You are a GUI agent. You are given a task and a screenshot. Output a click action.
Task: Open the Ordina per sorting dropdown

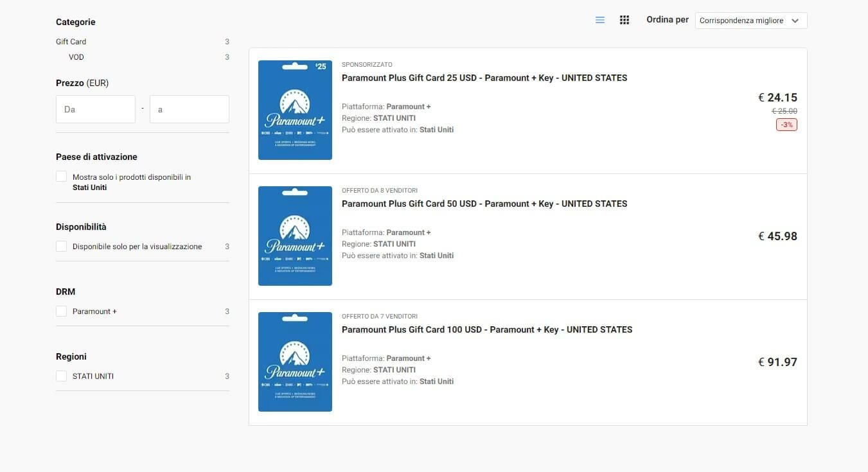coord(751,21)
